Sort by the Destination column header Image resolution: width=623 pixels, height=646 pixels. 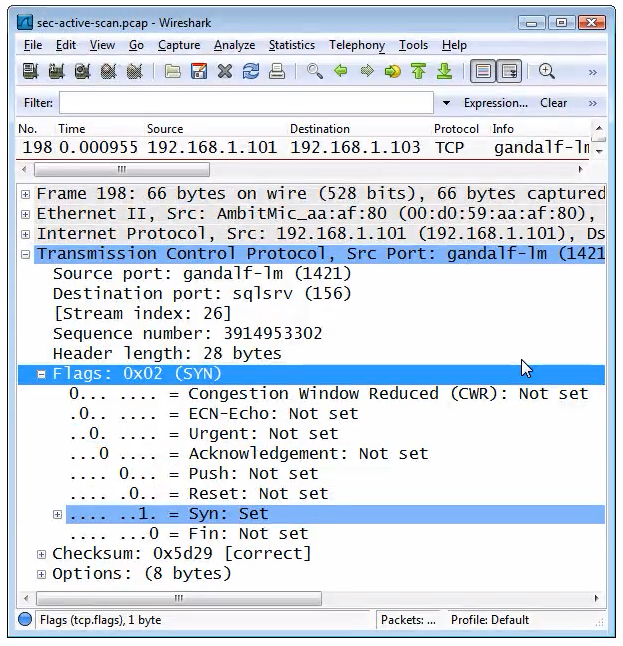(x=320, y=129)
